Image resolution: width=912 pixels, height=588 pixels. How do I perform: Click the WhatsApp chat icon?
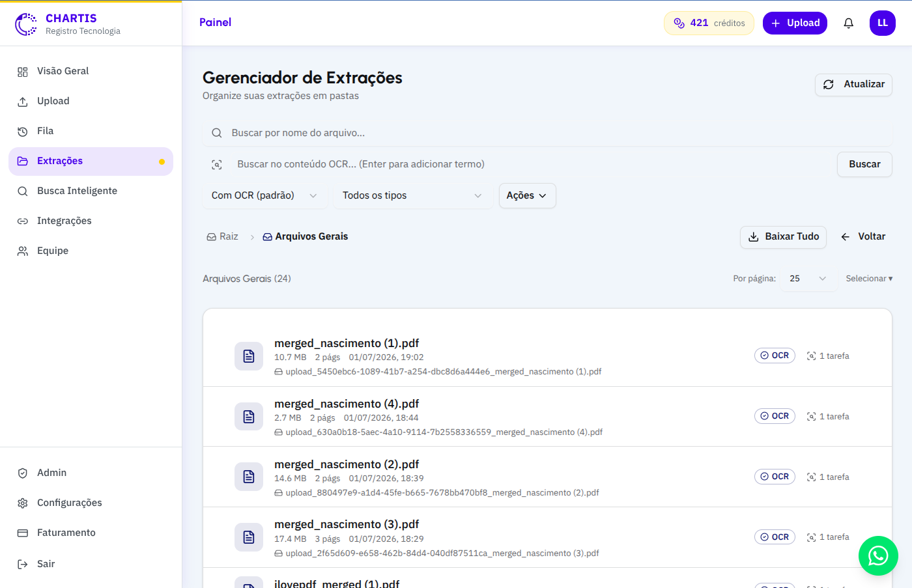coord(878,555)
